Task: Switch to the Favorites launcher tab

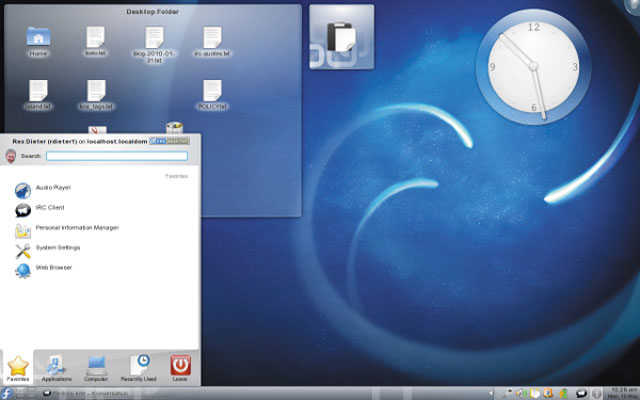Action: click(x=18, y=368)
